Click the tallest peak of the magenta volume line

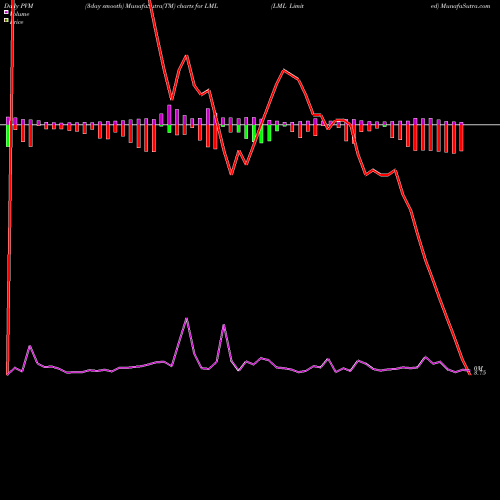186,318
